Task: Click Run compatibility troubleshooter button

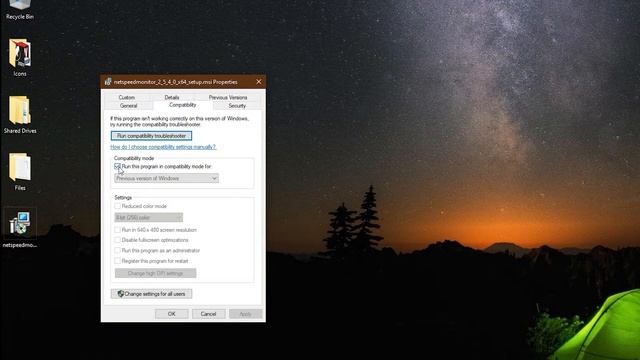Action: click(x=151, y=136)
